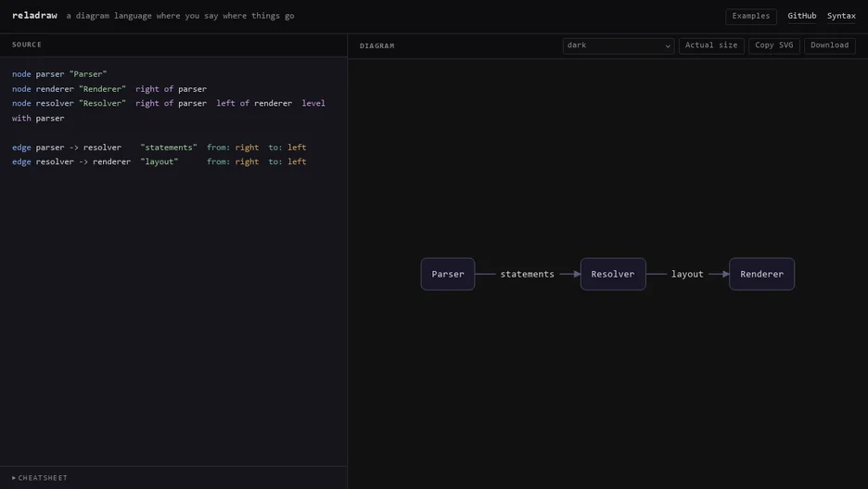Click the "statements" string in source editor

[x=169, y=148]
